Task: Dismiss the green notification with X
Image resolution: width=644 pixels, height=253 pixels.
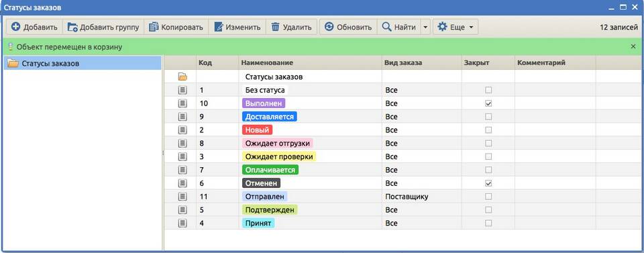Action: pyautogui.click(x=633, y=47)
